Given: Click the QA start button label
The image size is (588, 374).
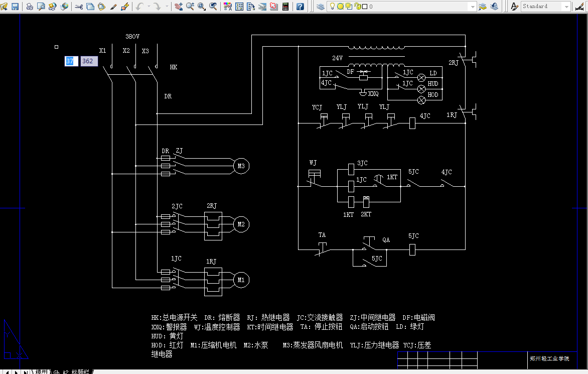Looking at the screenshot, I should (x=386, y=239).
